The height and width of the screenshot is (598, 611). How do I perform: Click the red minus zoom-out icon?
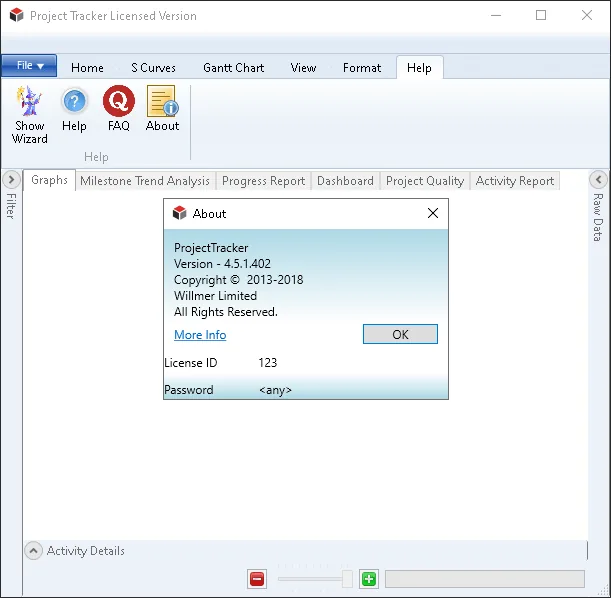257,579
